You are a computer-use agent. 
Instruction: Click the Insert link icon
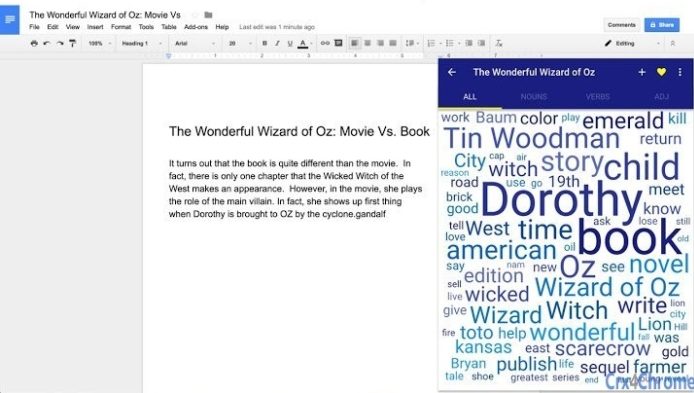tap(325, 43)
